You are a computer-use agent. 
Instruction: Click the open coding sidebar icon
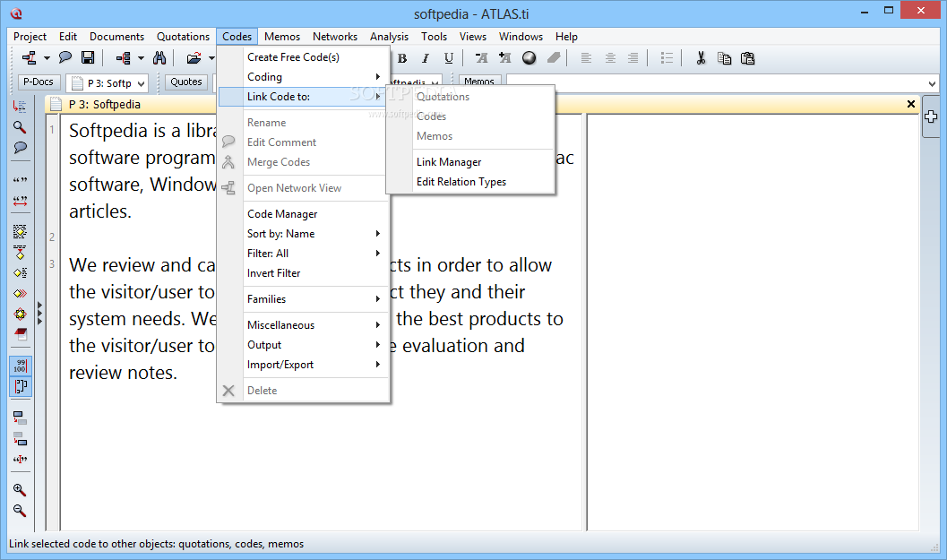click(20, 231)
